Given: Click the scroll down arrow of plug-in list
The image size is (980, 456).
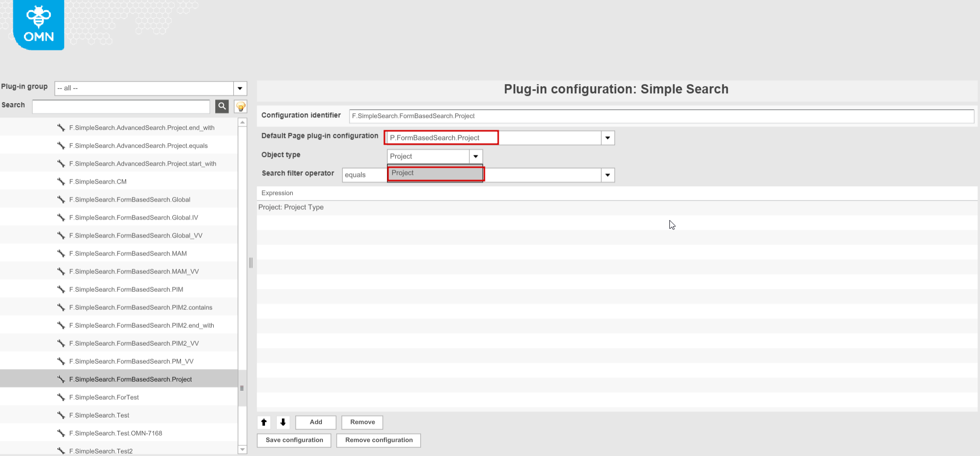Looking at the screenshot, I should click(242, 449).
